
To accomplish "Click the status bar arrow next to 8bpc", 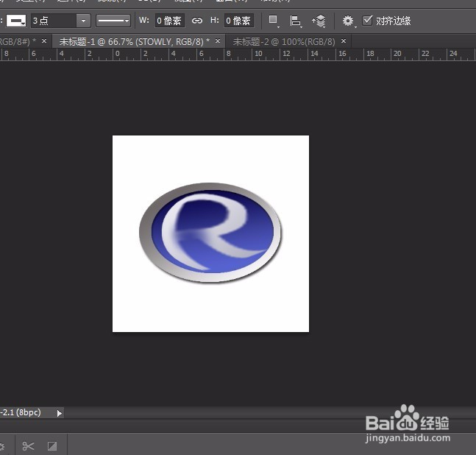I will [59, 413].
